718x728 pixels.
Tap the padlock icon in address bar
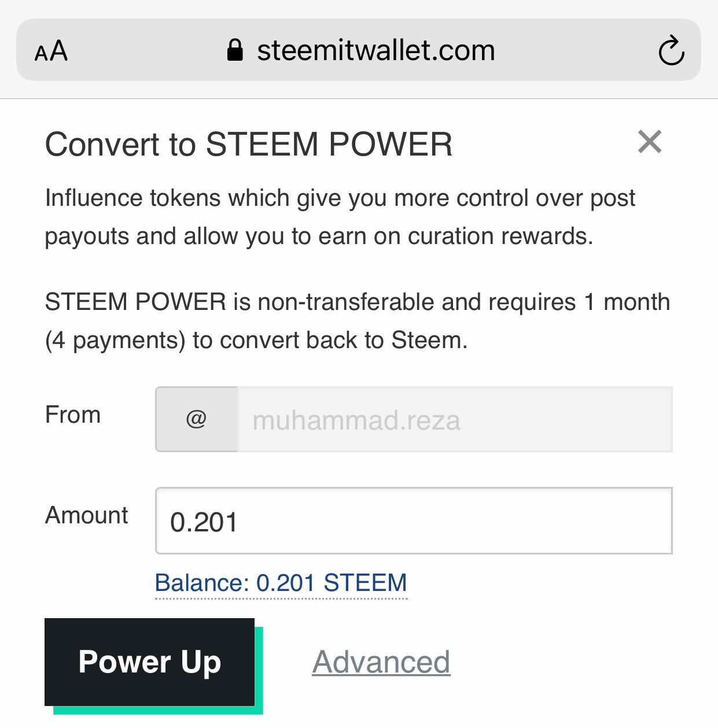234,50
